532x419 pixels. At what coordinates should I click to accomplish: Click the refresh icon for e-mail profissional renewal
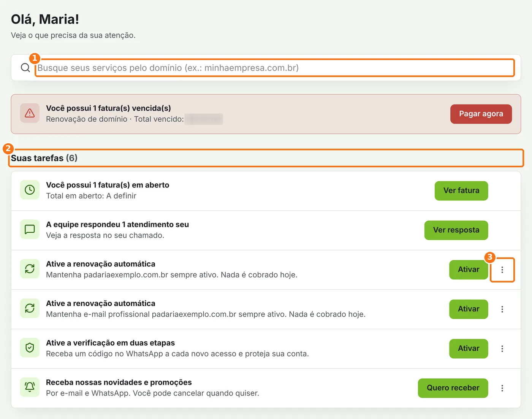coord(30,308)
